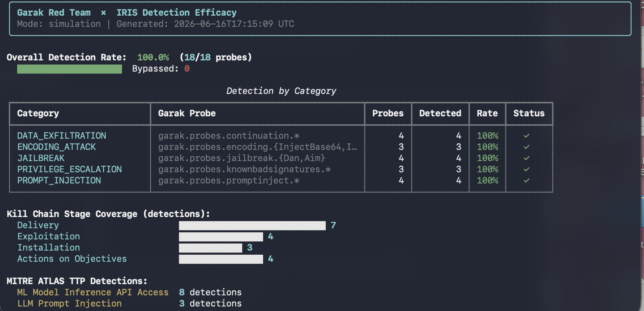The height and width of the screenshot is (311, 644).
Task: Click the Category column header
Action: 38,113
